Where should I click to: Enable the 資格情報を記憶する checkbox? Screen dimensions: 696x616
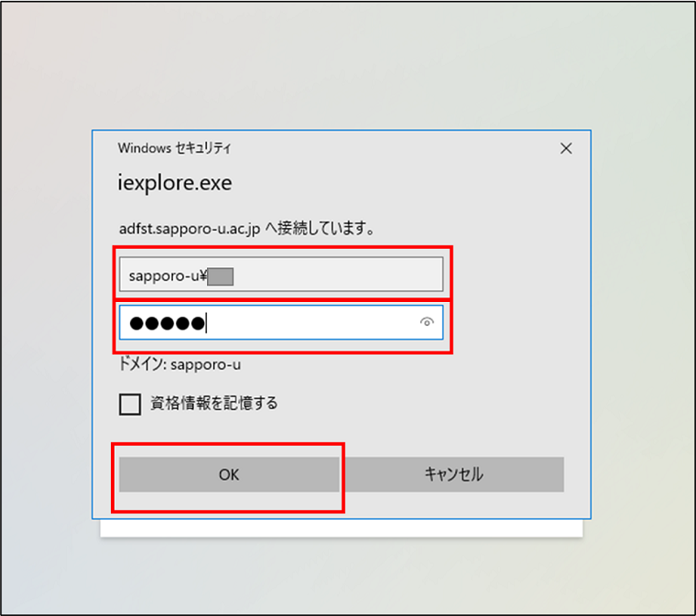coord(130,404)
